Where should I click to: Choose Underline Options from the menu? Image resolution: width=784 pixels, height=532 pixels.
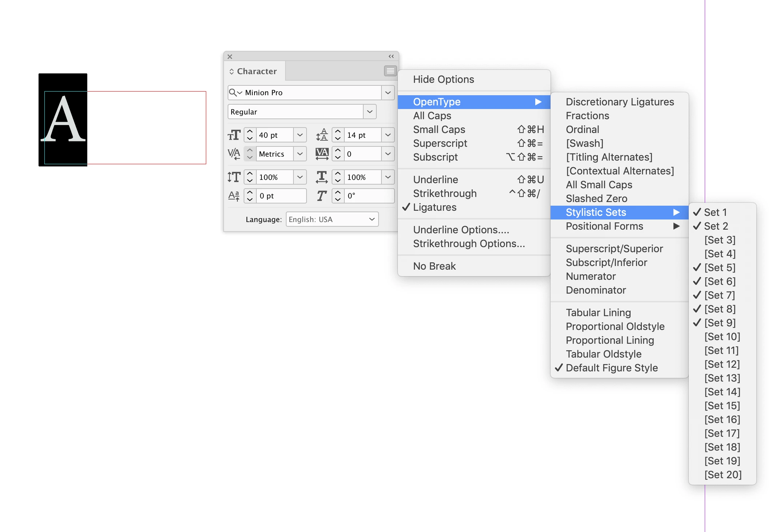(x=461, y=230)
